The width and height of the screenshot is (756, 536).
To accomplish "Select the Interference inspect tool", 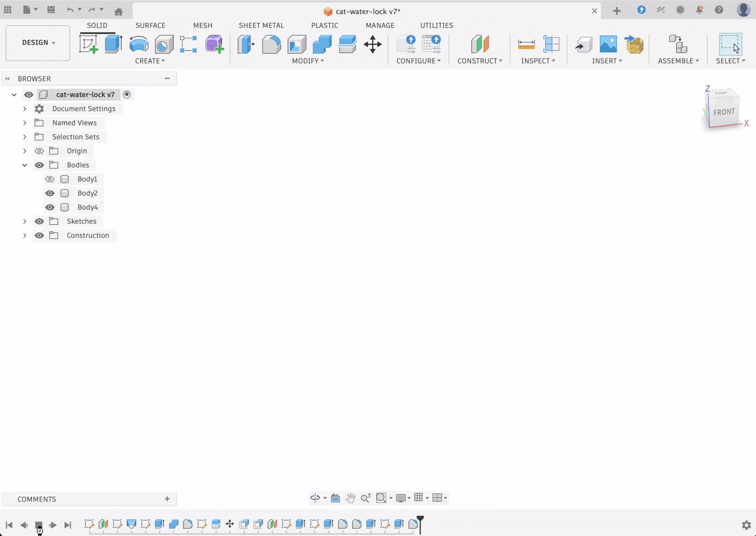I will point(551,44).
